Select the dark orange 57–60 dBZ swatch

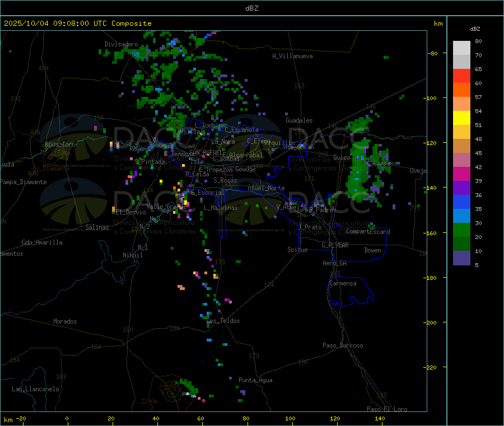461,90
